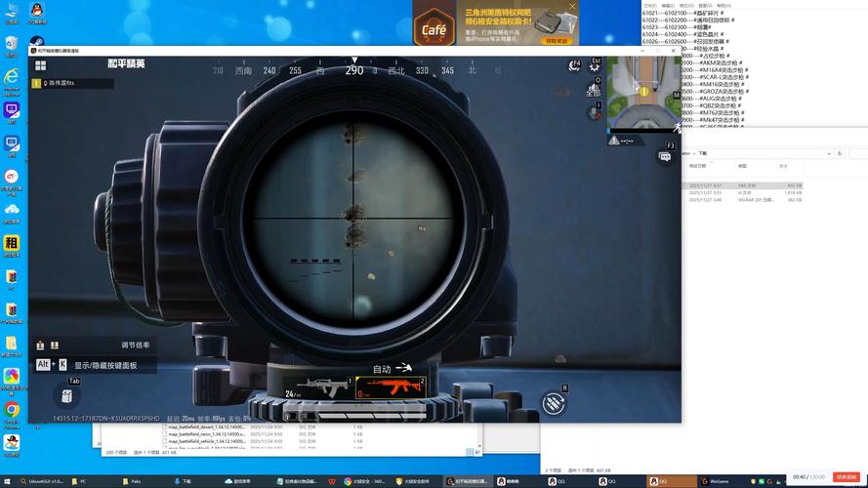Click the search field in the 下载 explorer window
Screen dimensions: 868x488
pyautogui.click(x=858, y=153)
